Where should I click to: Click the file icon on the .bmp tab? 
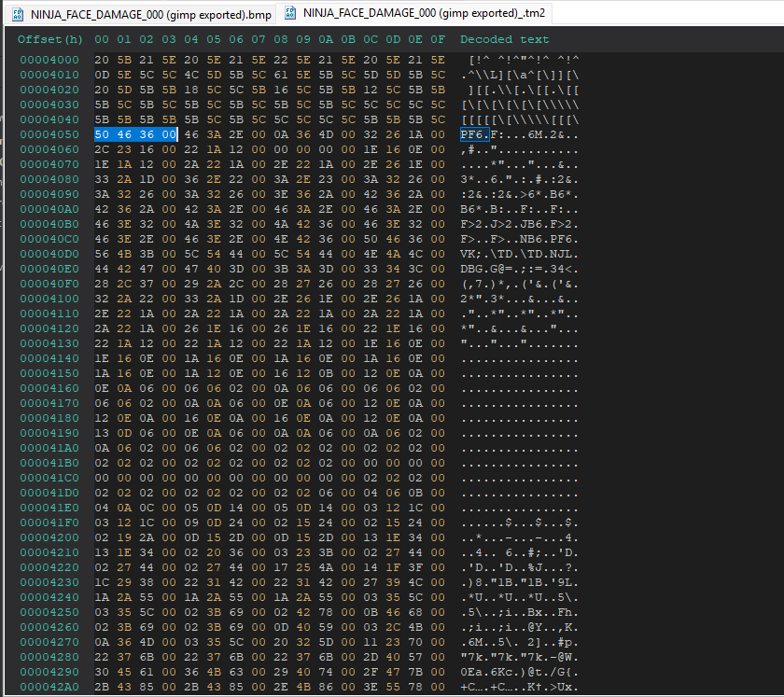click(x=17, y=12)
